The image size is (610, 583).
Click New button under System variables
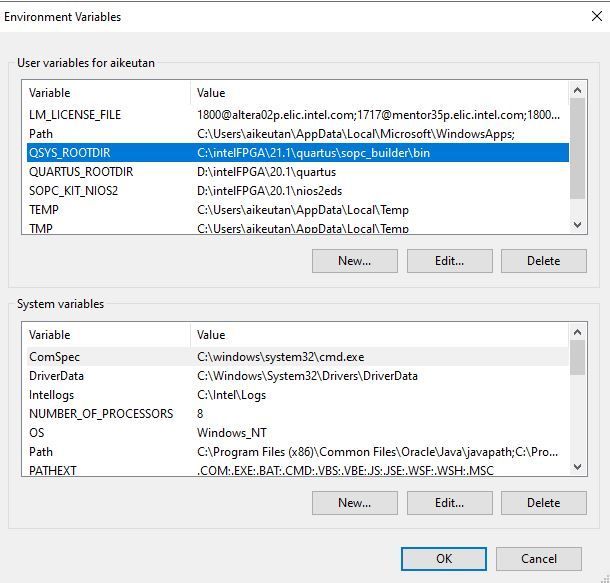coord(354,503)
